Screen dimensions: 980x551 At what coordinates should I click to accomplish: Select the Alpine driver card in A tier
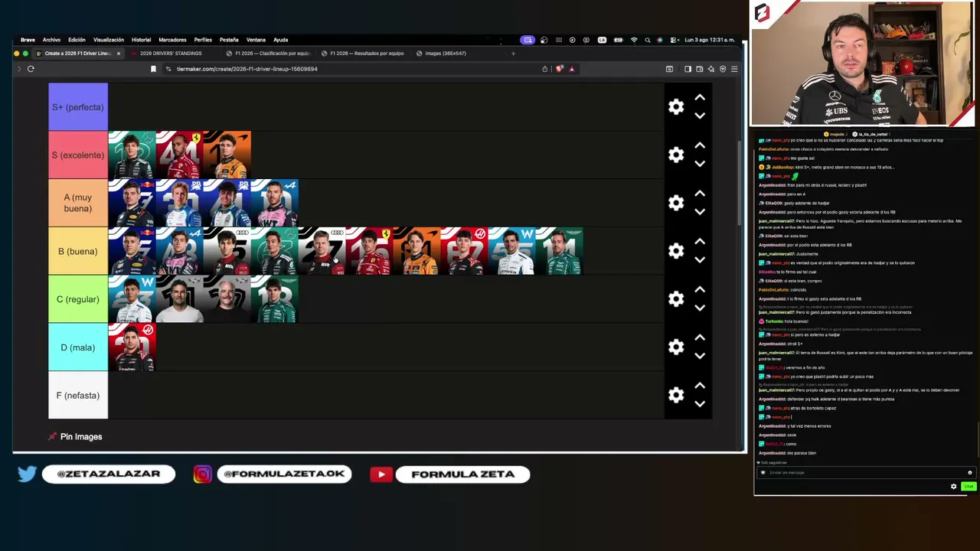(x=274, y=203)
